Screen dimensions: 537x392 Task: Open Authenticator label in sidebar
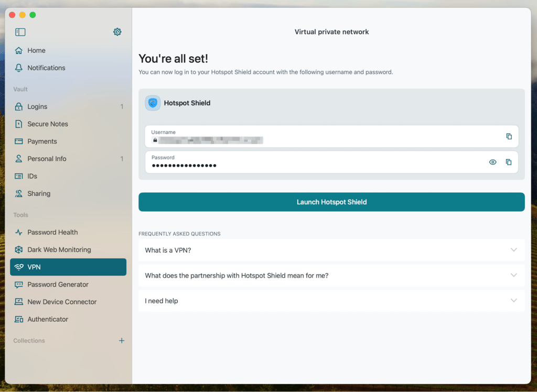coord(48,319)
